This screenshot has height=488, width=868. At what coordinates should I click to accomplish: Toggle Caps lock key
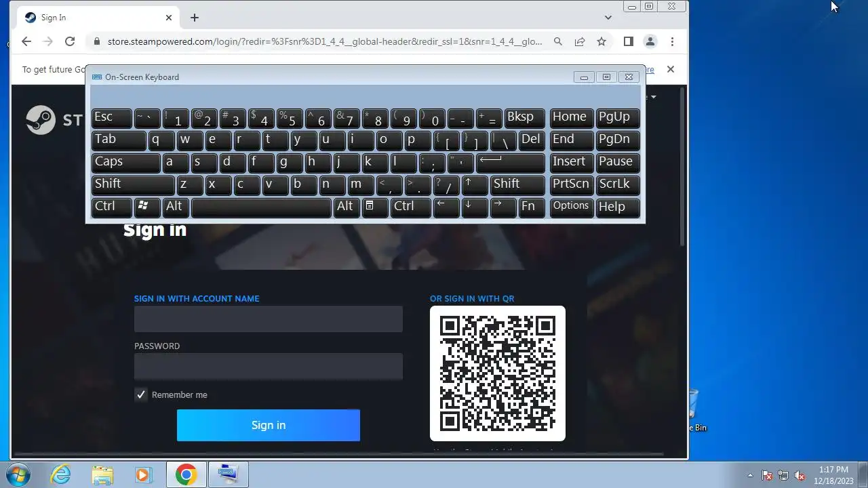tap(125, 162)
